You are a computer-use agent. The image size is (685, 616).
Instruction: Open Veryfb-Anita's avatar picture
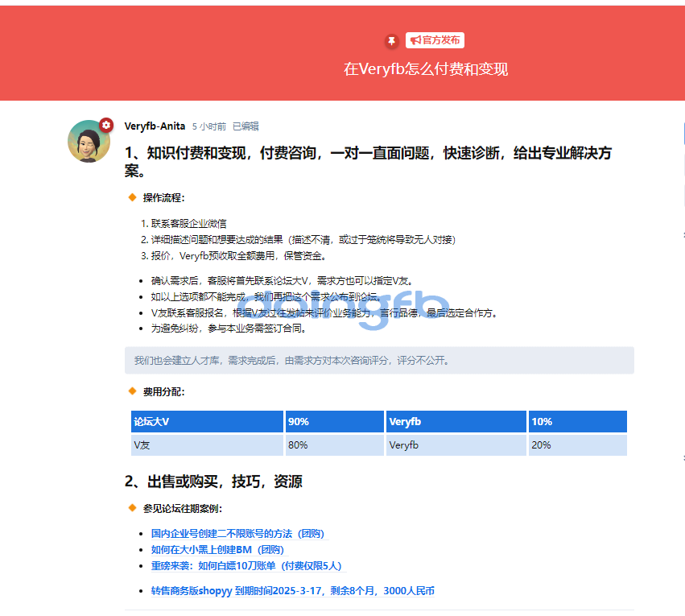[89, 141]
